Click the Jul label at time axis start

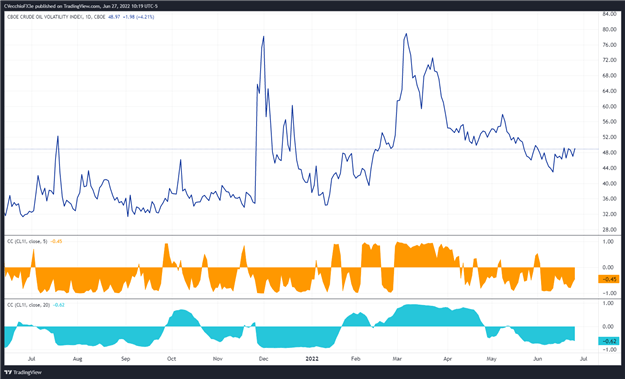coord(31,359)
